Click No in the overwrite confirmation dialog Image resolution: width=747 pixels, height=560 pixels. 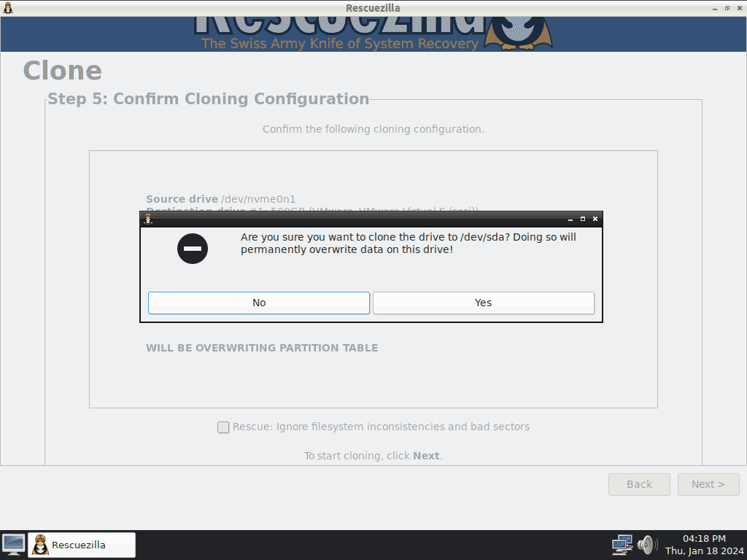[x=259, y=303]
